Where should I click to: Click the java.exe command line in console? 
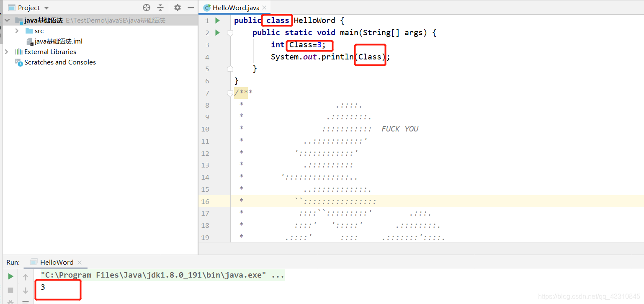[162, 275]
